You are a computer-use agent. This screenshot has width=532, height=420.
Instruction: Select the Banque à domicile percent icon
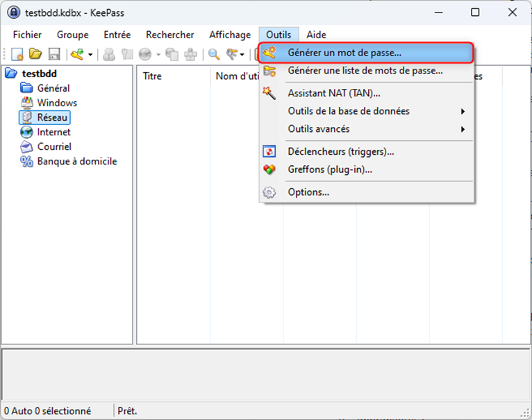pos(27,161)
